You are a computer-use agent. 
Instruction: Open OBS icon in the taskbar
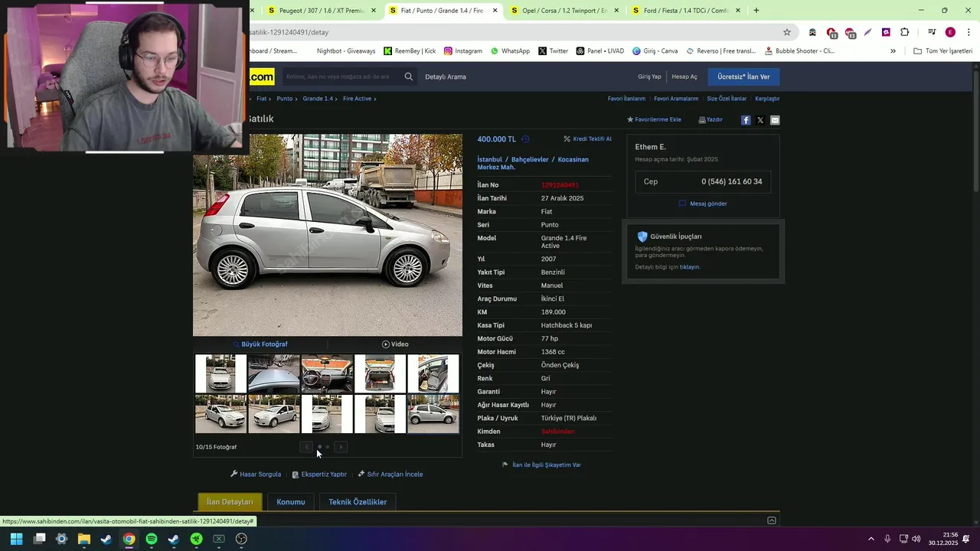point(241,539)
